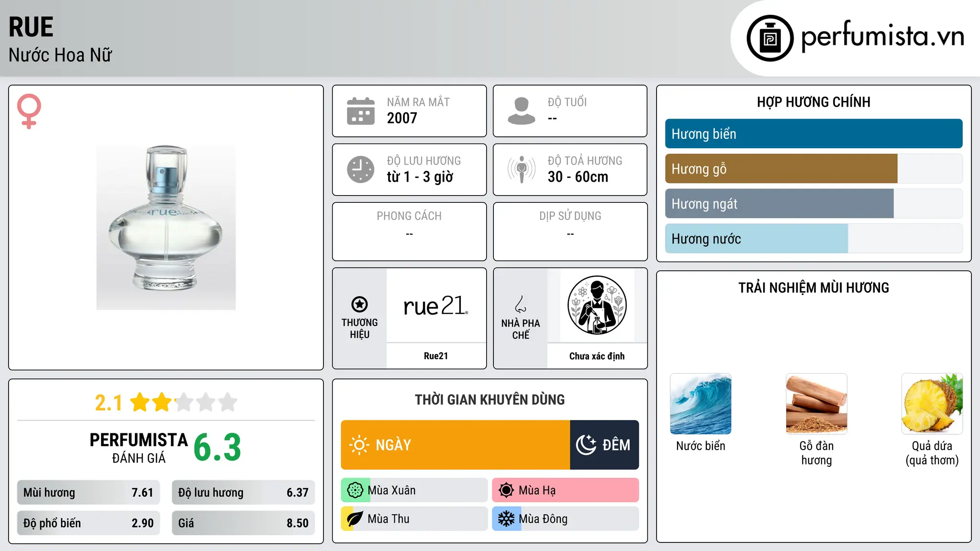Open the Chưa xác định perfumer label
The width and height of the screenshot is (980, 551).
[x=597, y=356]
